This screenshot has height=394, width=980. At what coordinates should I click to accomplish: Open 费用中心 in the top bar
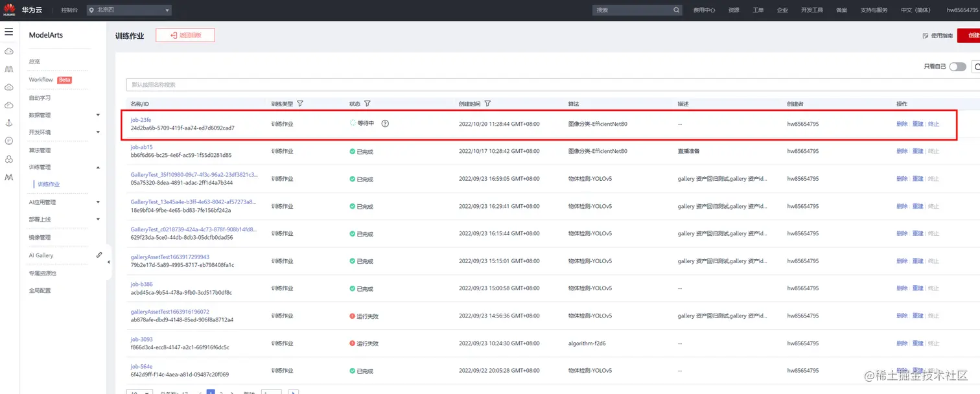tap(704, 10)
